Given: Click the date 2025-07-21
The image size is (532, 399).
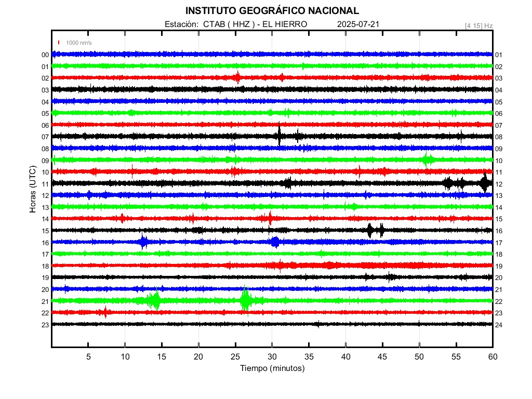Looking at the screenshot, I should point(358,24).
